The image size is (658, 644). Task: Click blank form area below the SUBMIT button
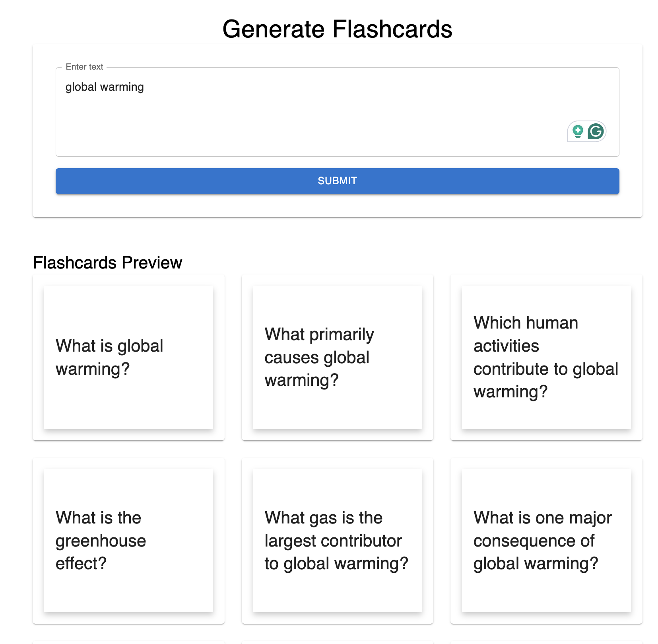(337, 206)
